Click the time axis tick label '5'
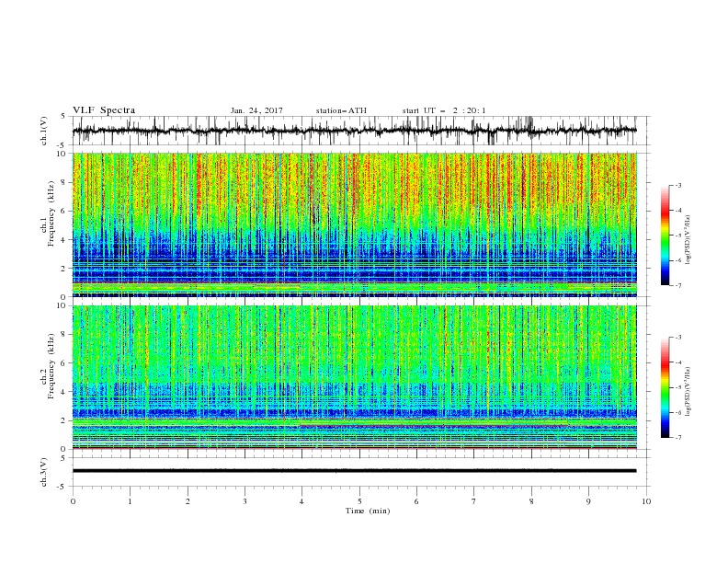 point(359,501)
